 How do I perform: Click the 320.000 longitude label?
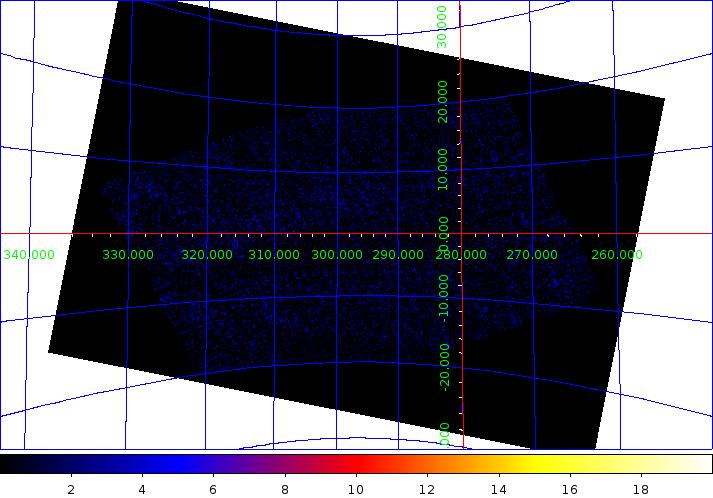[207, 255]
